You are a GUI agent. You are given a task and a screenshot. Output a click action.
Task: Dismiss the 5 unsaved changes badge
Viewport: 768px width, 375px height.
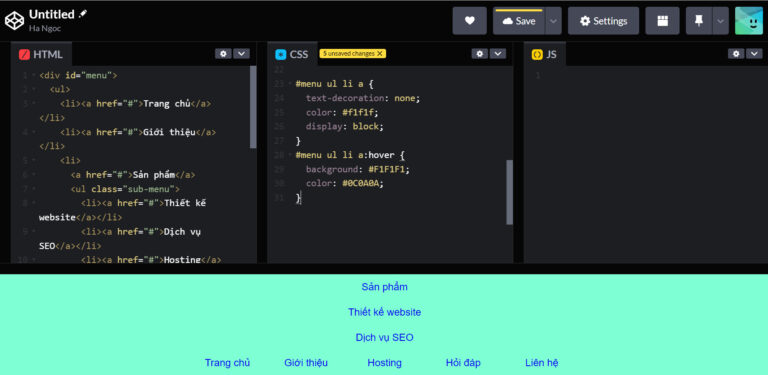pos(380,53)
